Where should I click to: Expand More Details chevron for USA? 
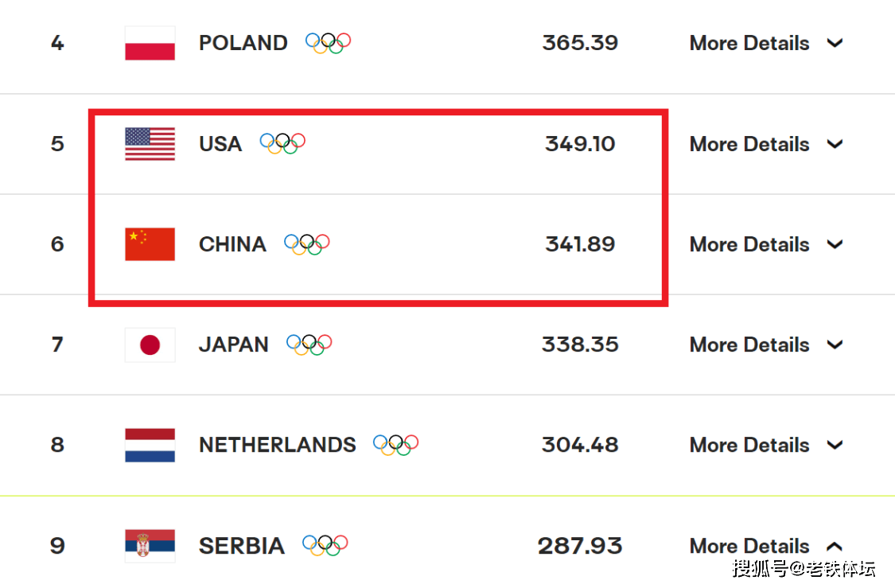(835, 145)
